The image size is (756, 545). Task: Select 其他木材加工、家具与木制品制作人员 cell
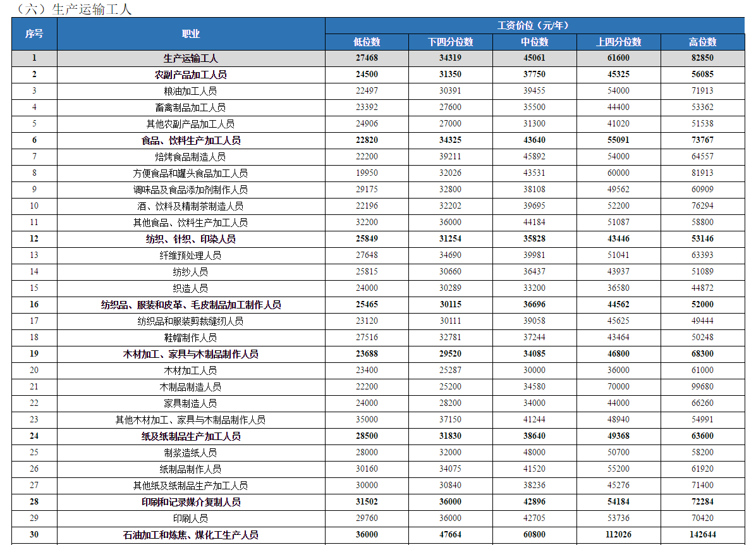pyautogui.click(x=191, y=420)
